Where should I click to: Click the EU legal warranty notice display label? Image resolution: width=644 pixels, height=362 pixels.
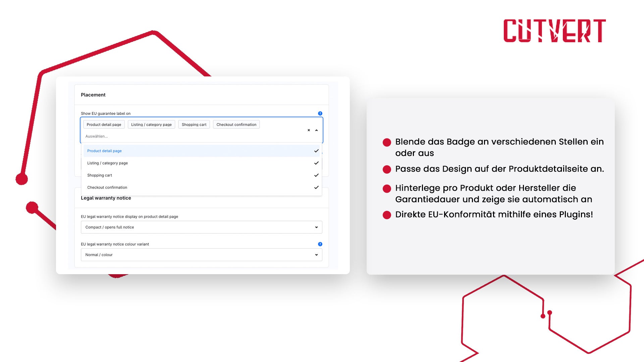point(129,217)
